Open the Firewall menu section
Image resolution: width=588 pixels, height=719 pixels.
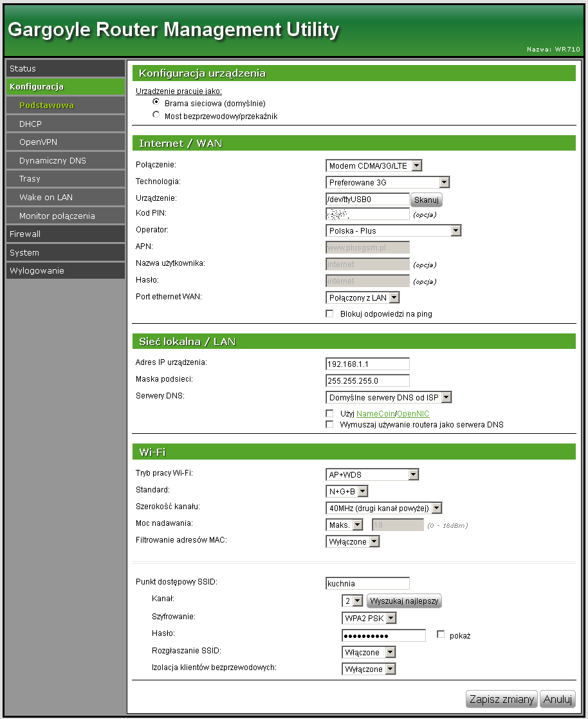[65, 234]
